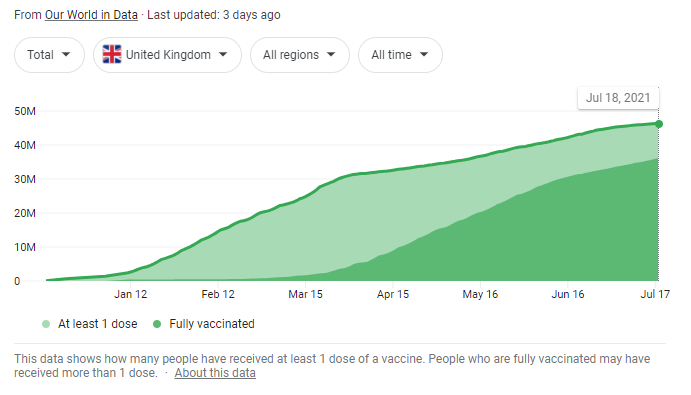Open the About this data link
The width and height of the screenshot is (691, 395).
point(215,373)
